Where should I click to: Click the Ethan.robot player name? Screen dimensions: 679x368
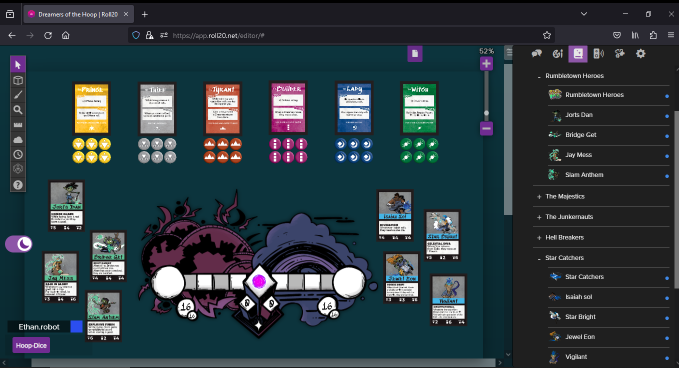(39, 327)
